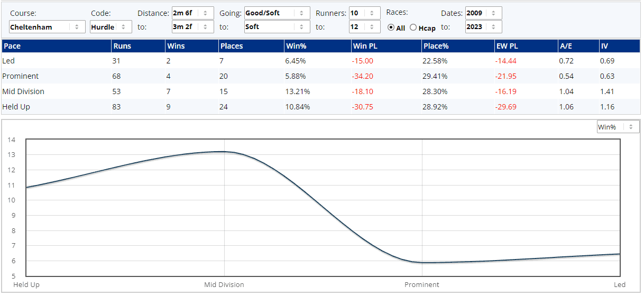This screenshot has width=644, height=296.
Task: Sort table by Runs column header
Action: tap(121, 46)
